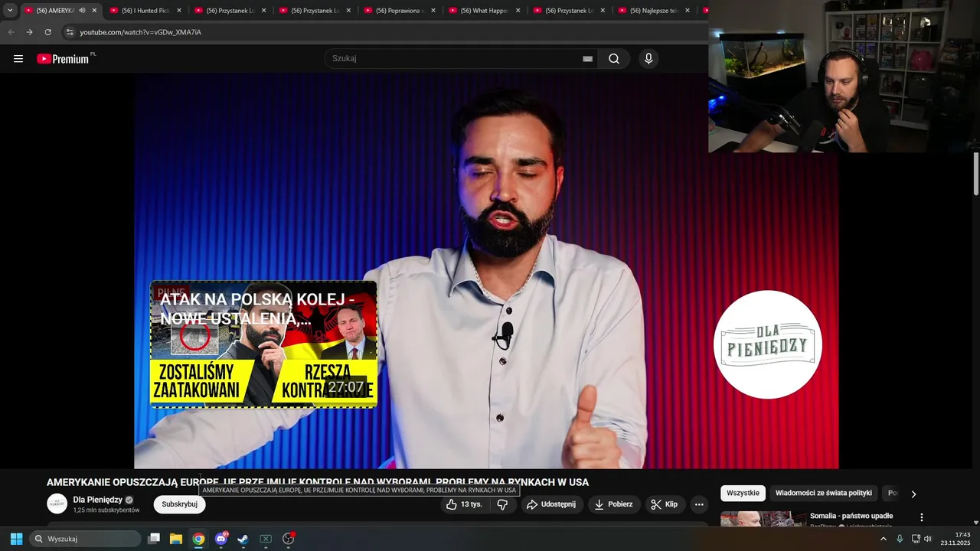980x551 pixels.
Task: Subscribe with the Subskrybuj button
Action: (x=180, y=504)
